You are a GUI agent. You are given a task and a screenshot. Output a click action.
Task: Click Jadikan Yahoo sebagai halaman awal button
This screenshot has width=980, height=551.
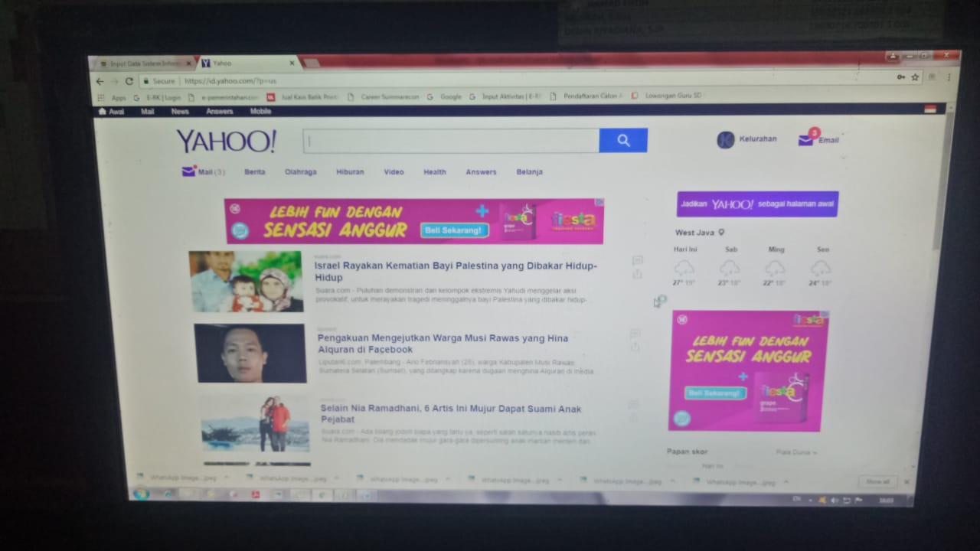(756, 204)
